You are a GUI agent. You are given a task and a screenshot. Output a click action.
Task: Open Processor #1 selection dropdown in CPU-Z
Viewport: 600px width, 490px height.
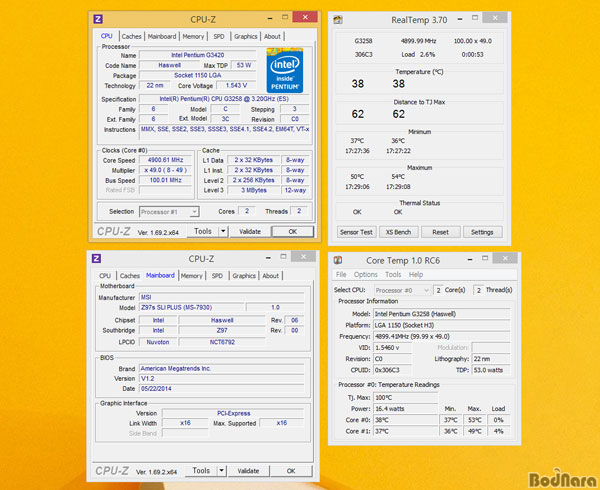[x=169, y=212]
